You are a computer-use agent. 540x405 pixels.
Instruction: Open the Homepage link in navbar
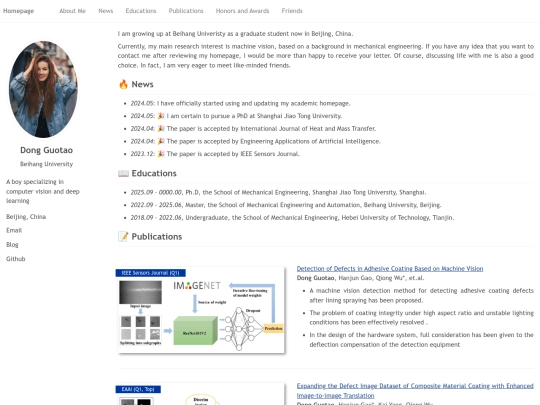(19, 11)
